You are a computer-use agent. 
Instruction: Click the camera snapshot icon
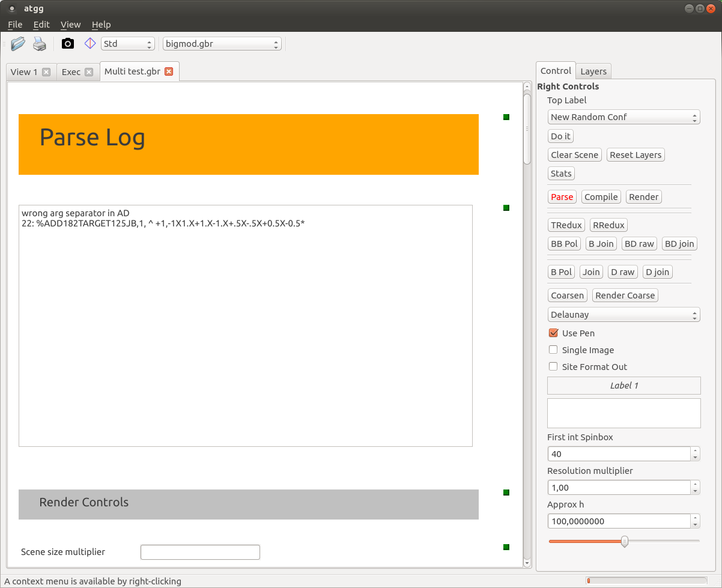[68, 44]
